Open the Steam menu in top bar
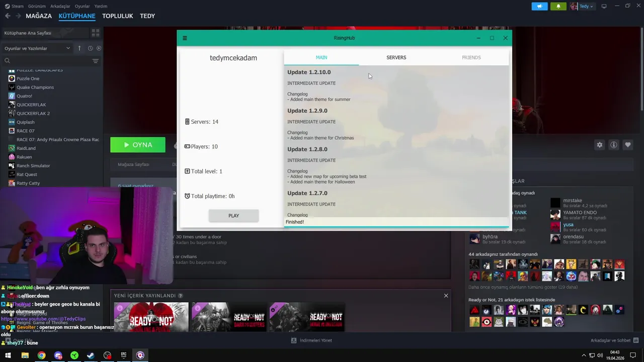This screenshot has height=362, width=644. pos(14,6)
